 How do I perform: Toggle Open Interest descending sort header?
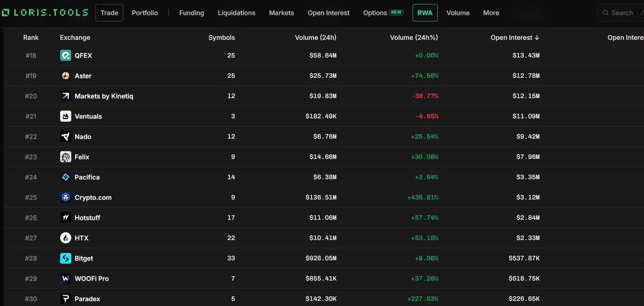[515, 38]
